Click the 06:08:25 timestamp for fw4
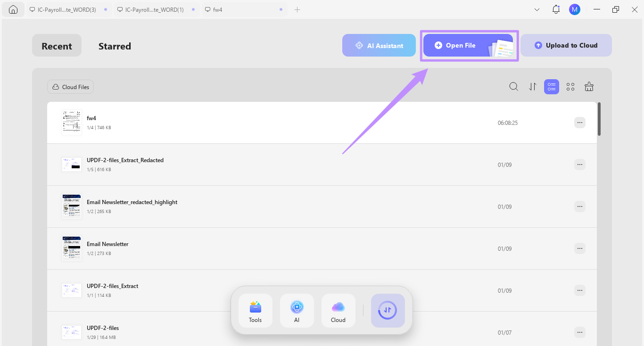Image resolution: width=644 pixels, height=346 pixels. pyautogui.click(x=508, y=123)
